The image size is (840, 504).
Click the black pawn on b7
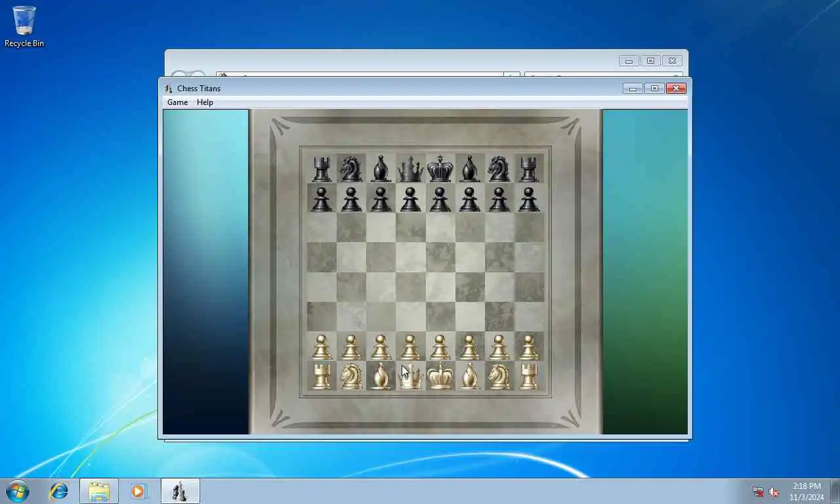[351, 199]
